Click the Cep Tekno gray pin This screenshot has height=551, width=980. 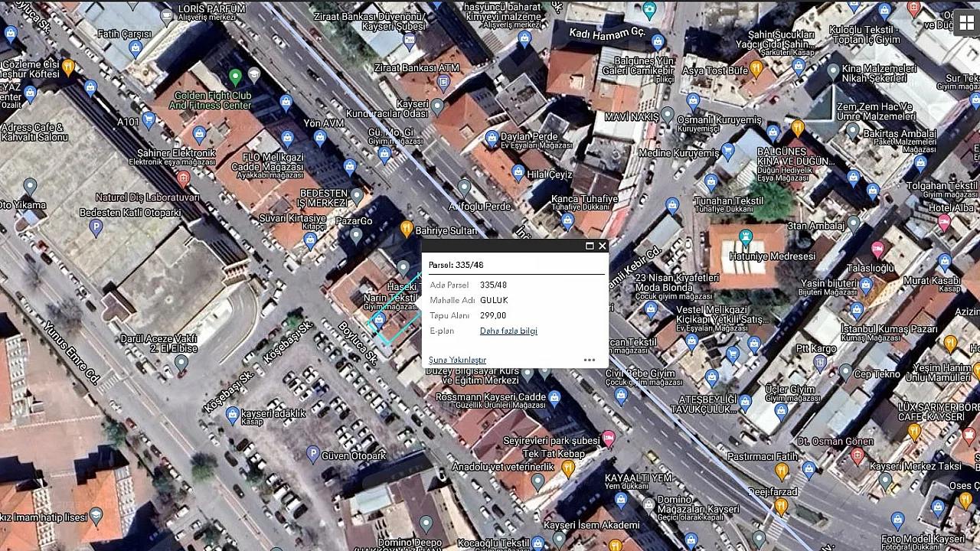[x=845, y=372]
